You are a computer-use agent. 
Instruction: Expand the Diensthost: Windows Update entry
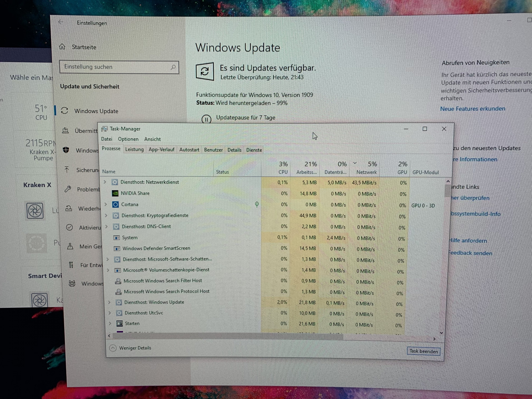109,302
